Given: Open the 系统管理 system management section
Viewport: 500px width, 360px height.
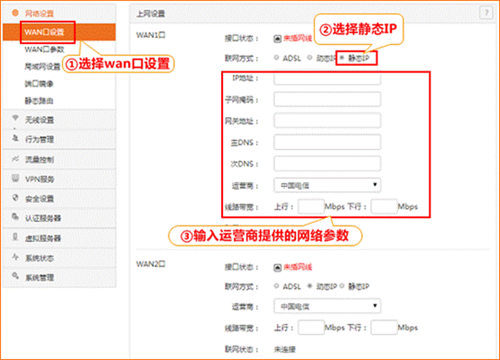Looking at the screenshot, I should (x=59, y=277).
